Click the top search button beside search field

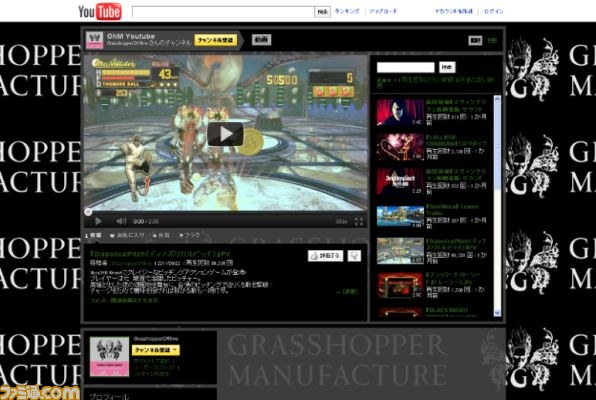tap(322, 12)
